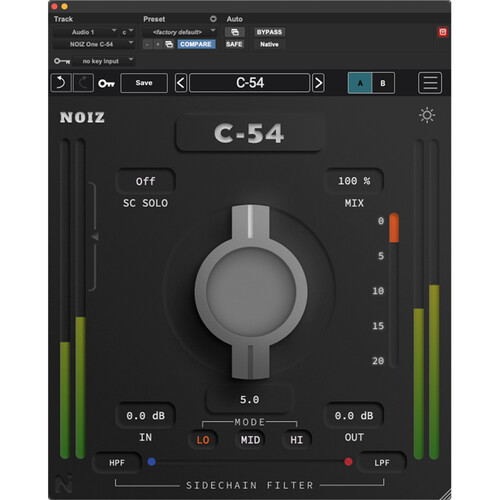500x500 pixels.
Task: Click the blue HPF slider handle
Action: point(151,462)
